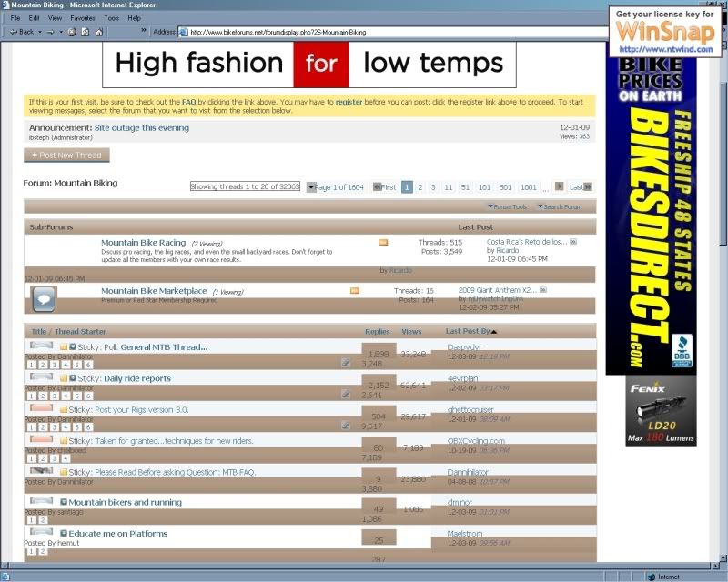Click the Post New Thread button
Viewport: 728px width, 582px height.
click(x=66, y=156)
